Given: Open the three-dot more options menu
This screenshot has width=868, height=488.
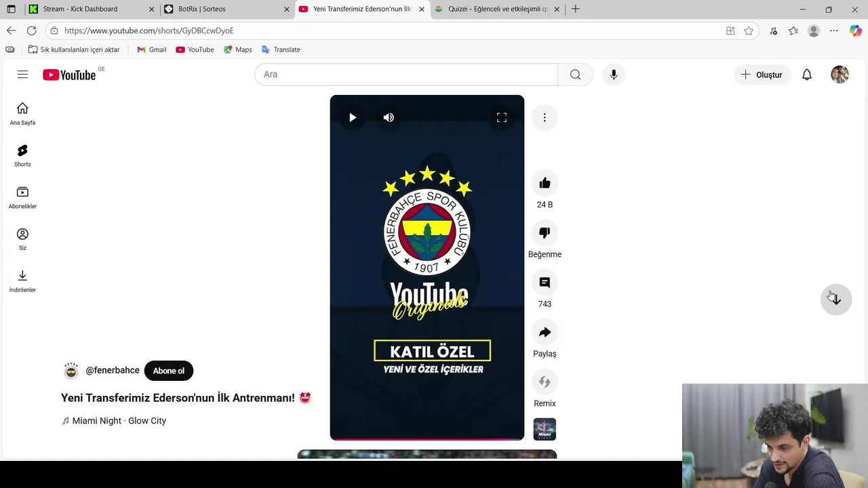Looking at the screenshot, I should tap(545, 117).
